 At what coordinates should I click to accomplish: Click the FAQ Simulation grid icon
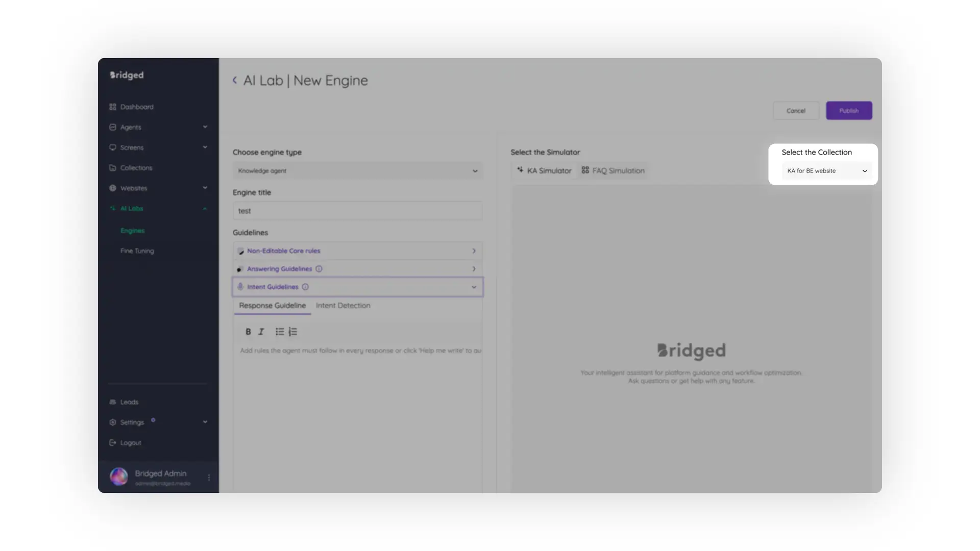585,170
